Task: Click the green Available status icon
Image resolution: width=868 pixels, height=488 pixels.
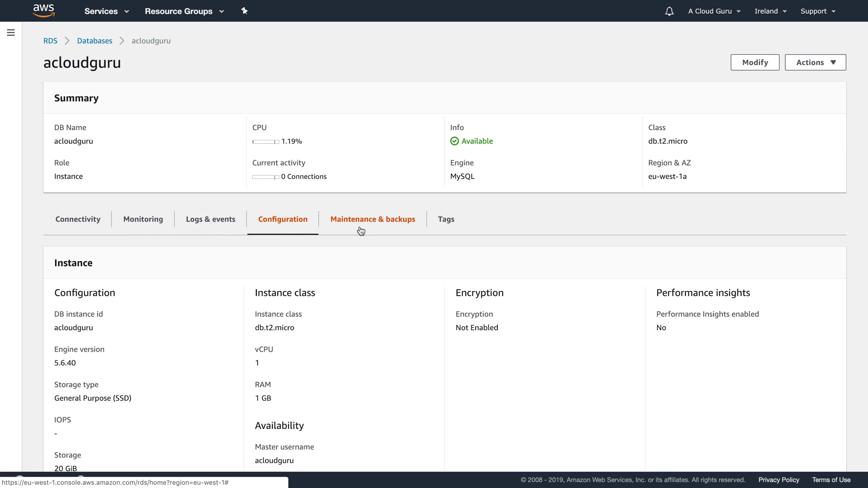Action: click(x=454, y=141)
